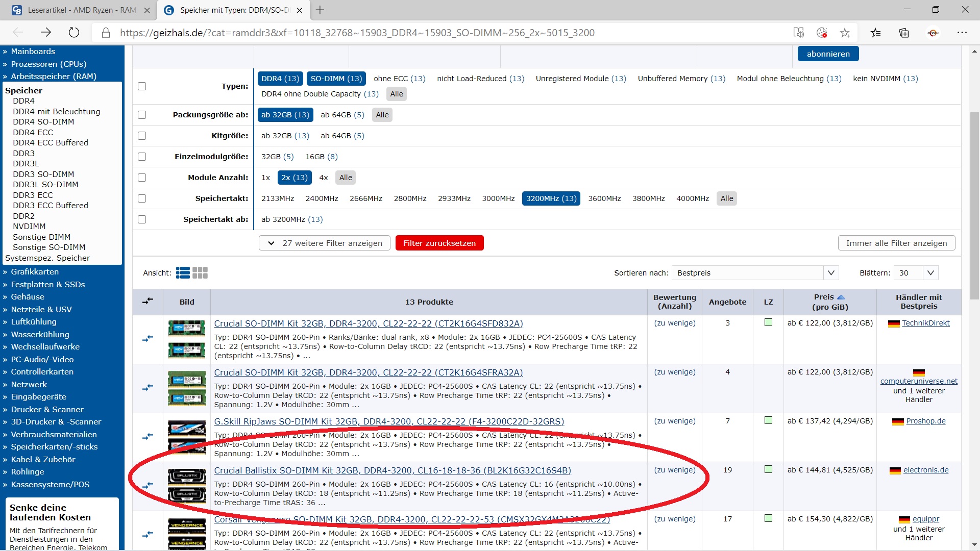Image resolution: width=980 pixels, height=551 pixels.
Task: Open browser collections icon
Action: tap(904, 33)
